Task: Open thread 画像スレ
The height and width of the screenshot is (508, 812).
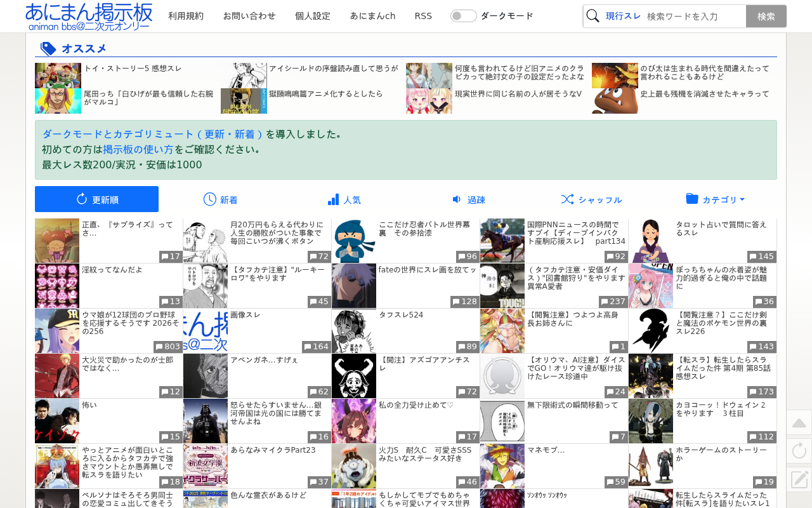Action: pyautogui.click(x=246, y=315)
